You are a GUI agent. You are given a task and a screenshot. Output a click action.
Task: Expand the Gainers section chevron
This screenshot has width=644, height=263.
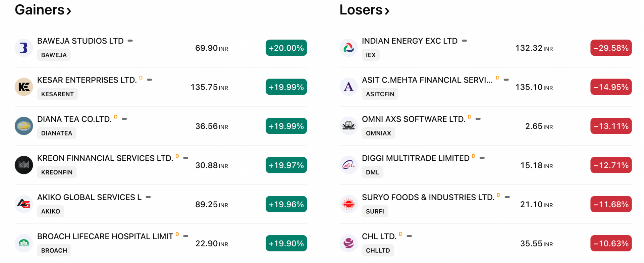point(69,11)
